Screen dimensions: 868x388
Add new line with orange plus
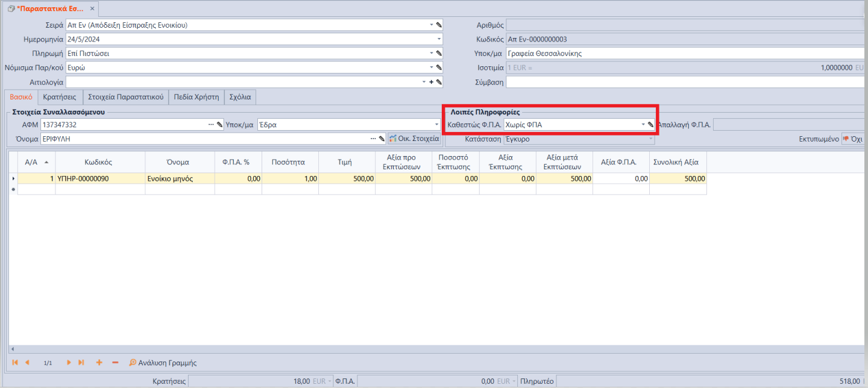click(99, 363)
